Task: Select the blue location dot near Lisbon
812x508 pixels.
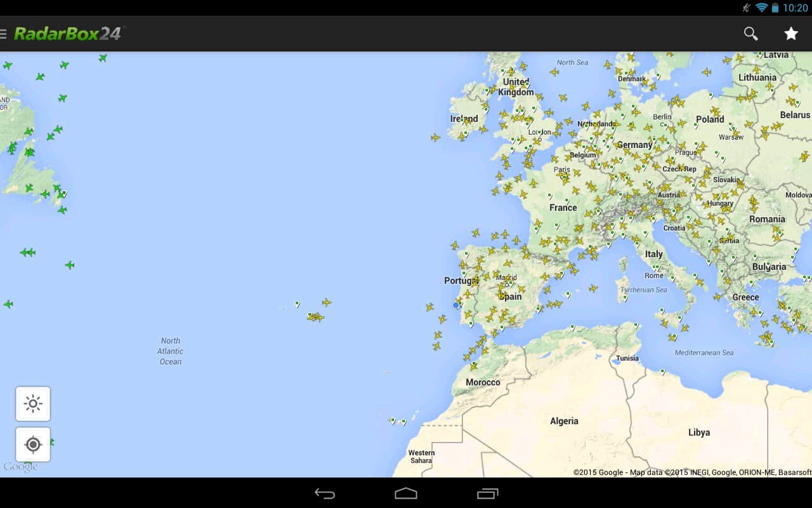Action: (x=455, y=305)
